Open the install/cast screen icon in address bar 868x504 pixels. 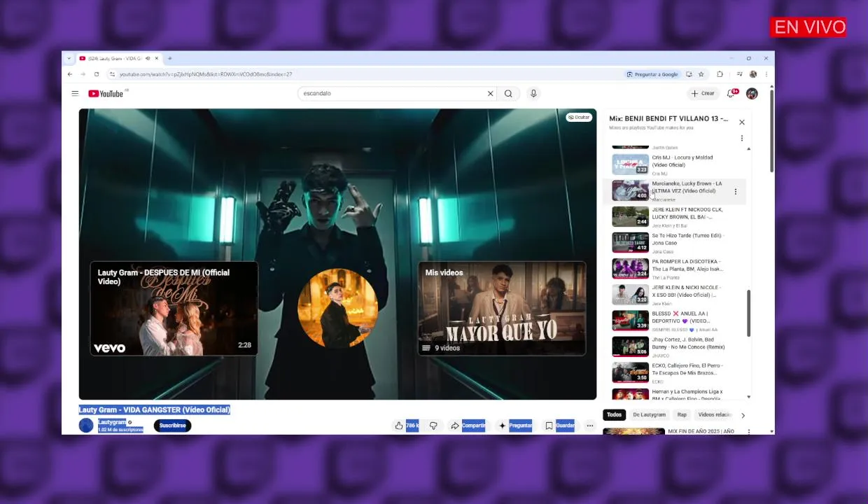[x=689, y=74]
